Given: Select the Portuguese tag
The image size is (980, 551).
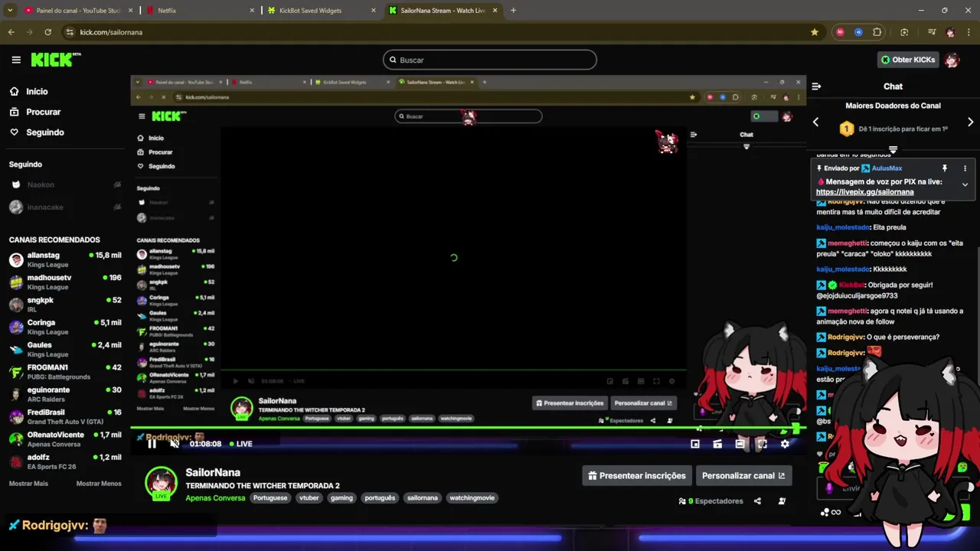Looking at the screenshot, I should click(270, 498).
